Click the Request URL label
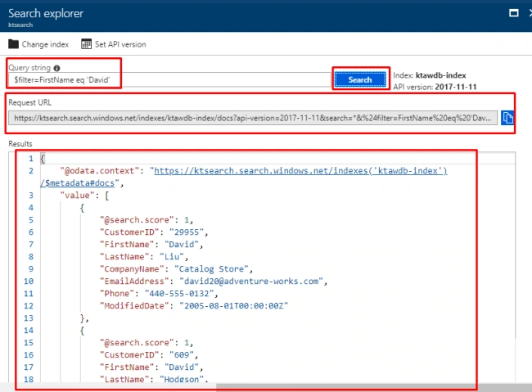Screen dimensions: 532x392 coord(29,102)
